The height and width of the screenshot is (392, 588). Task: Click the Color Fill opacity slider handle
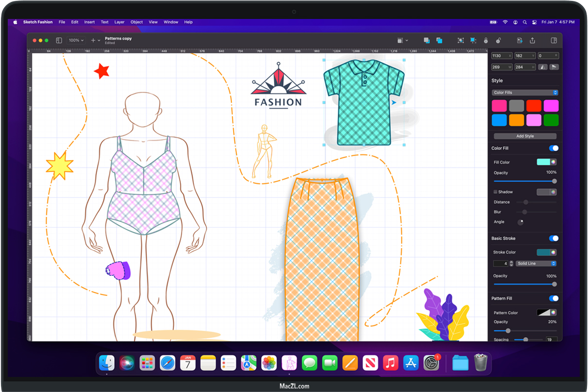point(554,181)
